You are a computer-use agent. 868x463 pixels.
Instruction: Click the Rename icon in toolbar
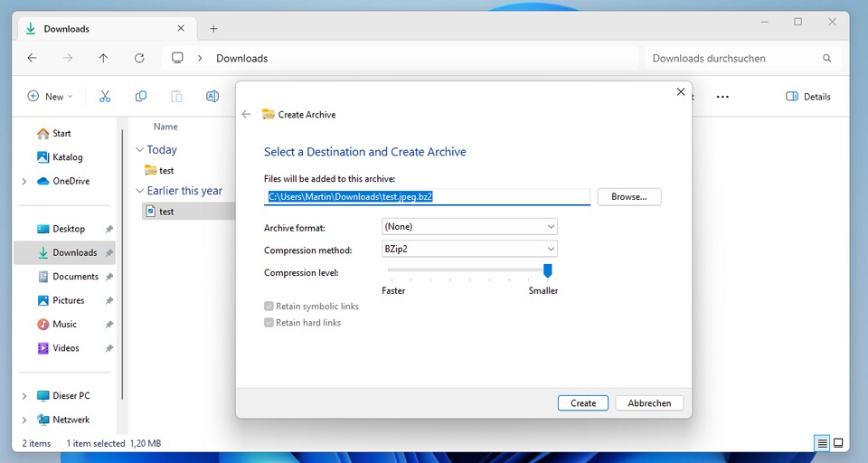(x=212, y=97)
